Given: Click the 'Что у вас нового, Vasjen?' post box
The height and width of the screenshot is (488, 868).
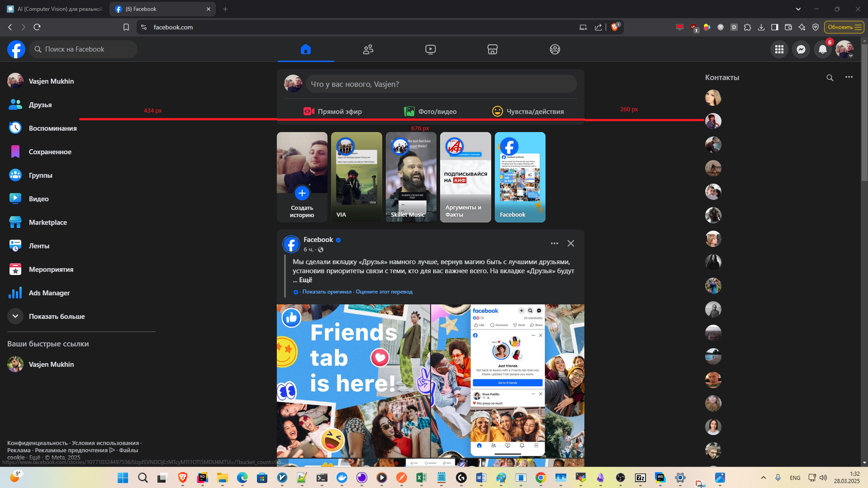Looking at the screenshot, I should click(x=441, y=84).
